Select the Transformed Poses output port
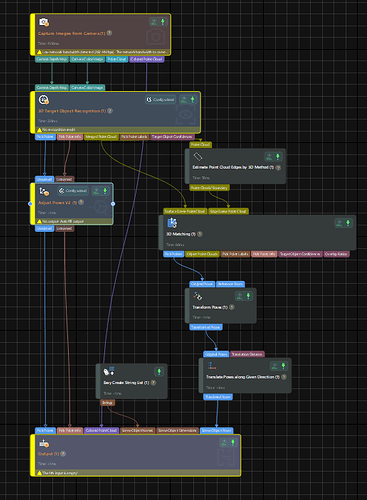Image resolution: width=367 pixels, height=500 pixels. (x=206, y=327)
